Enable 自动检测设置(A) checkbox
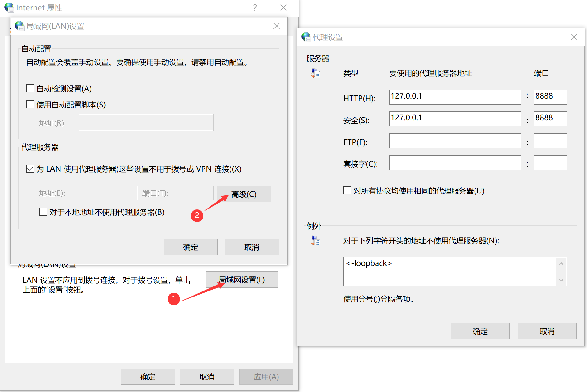The height and width of the screenshot is (392, 587). 30,89
